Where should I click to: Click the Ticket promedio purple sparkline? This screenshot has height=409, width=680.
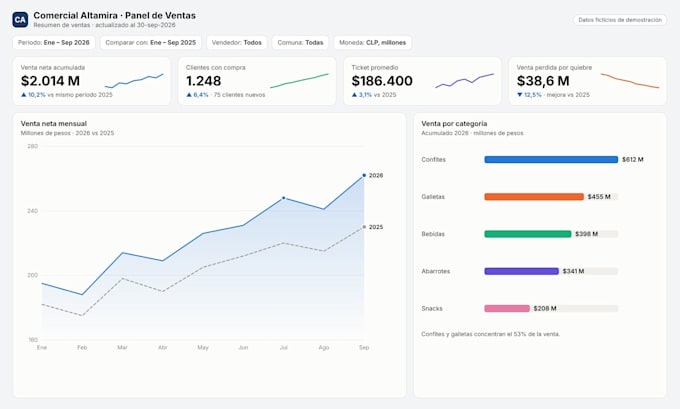[x=464, y=81]
